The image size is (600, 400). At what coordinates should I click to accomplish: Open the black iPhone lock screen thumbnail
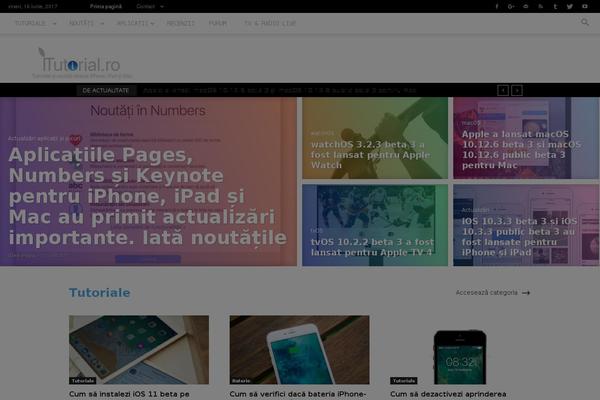(460, 349)
